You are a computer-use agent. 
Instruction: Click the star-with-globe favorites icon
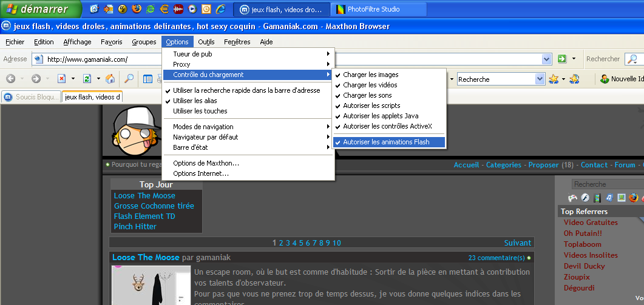tap(574, 79)
